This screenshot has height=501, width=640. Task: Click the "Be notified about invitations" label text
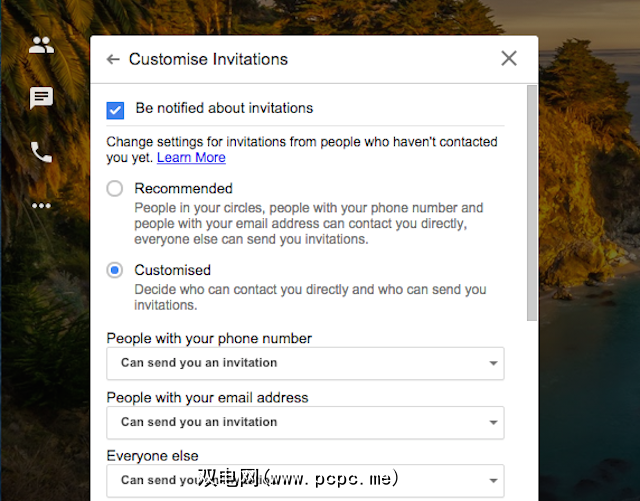click(x=224, y=108)
